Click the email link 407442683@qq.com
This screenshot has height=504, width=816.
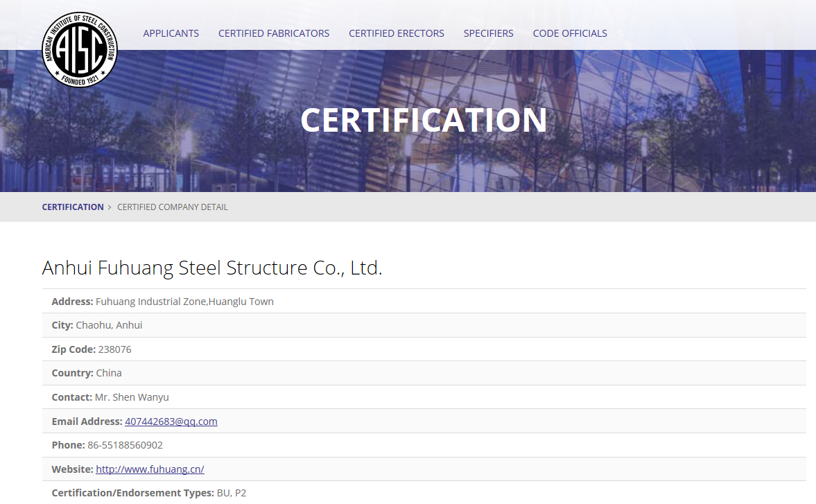tap(171, 422)
